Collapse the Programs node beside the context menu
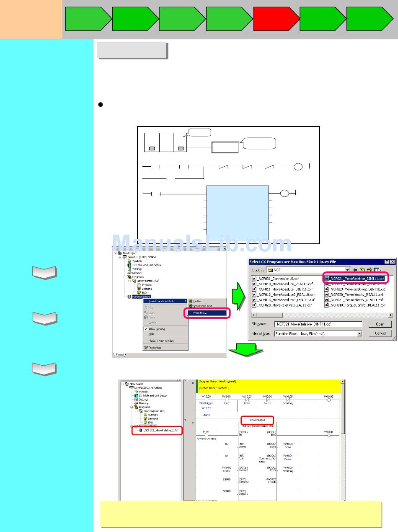 click(x=124, y=276)
